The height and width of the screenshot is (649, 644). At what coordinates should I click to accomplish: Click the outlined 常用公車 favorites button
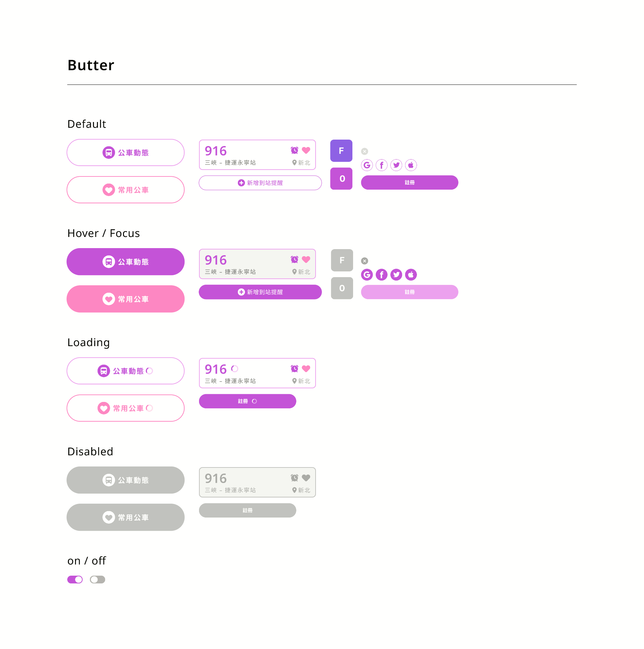[x=125, y=190]
